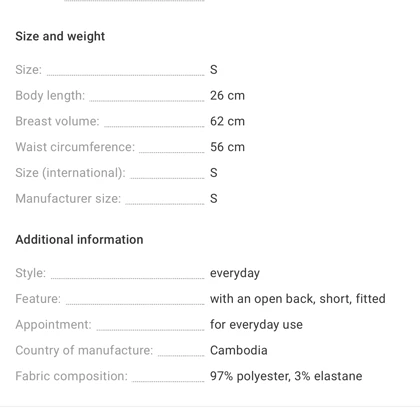Select '97% polyester, 3% elastane' text

pos(286,376)
